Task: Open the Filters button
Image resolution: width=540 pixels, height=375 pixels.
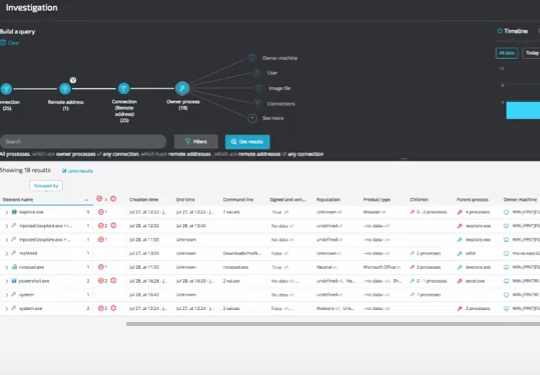Action: pos(196,142)
